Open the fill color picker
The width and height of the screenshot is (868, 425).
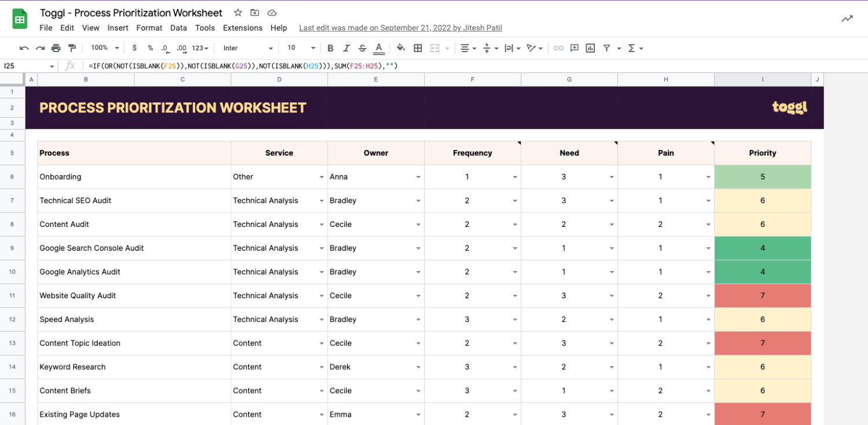(x=400, y=48)
